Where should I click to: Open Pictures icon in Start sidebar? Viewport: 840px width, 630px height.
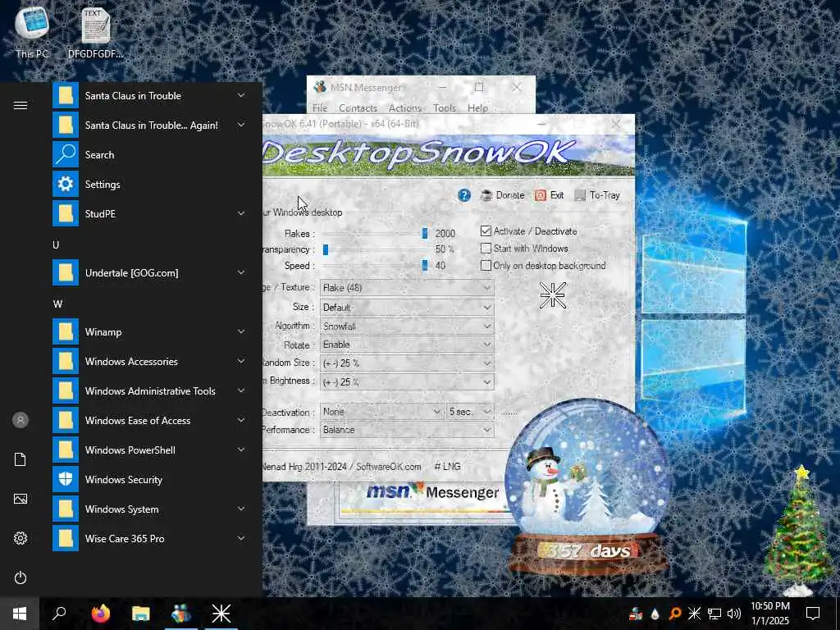21,499
